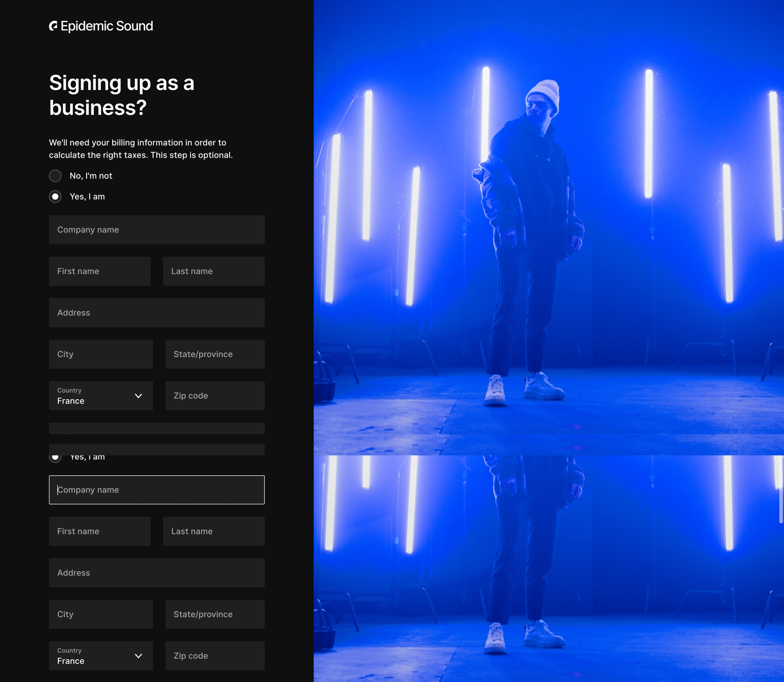The width and height of the screenshot is (784, 682).
Task: Click the upper Last name field
Action: (x=214, y=271)
